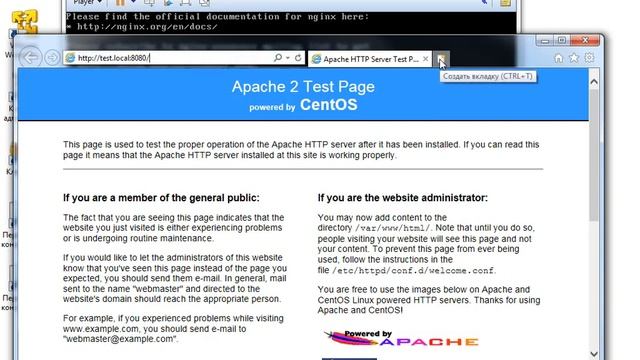This screenshot has width=640, height=360.
Task: Click the yellow note icon in the VMware toolbar
Action: click(x=505, y=3)
